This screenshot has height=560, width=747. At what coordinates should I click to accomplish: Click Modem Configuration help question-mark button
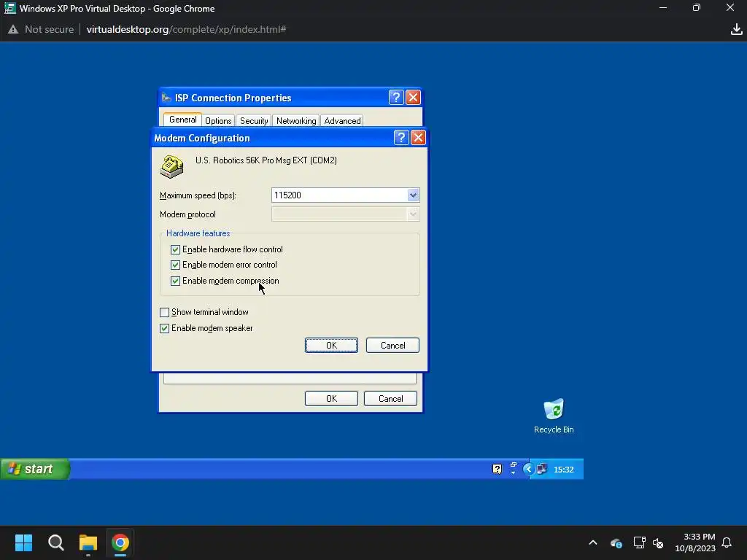[401, 138]
